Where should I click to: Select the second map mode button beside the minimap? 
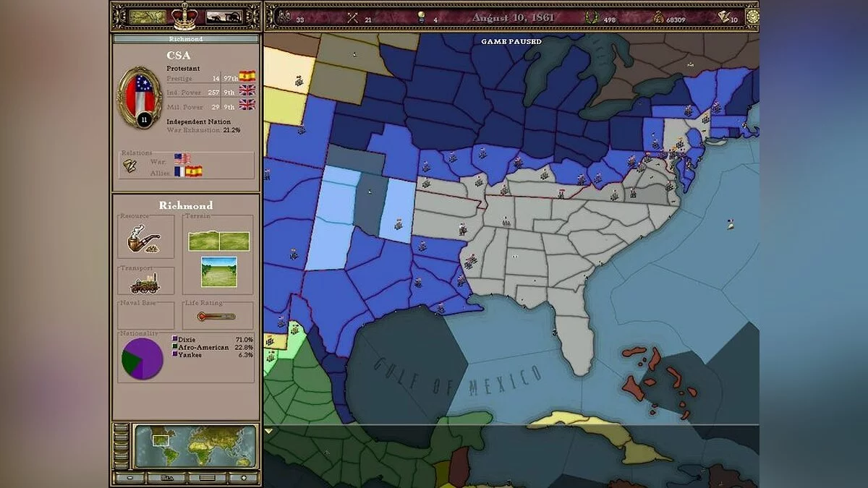[122, 437]
